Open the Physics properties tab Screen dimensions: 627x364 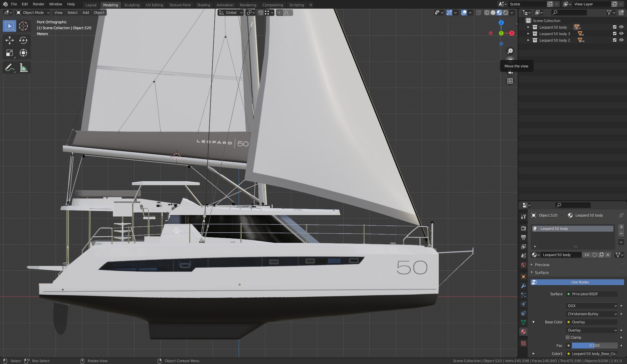(x=523, y=304)
